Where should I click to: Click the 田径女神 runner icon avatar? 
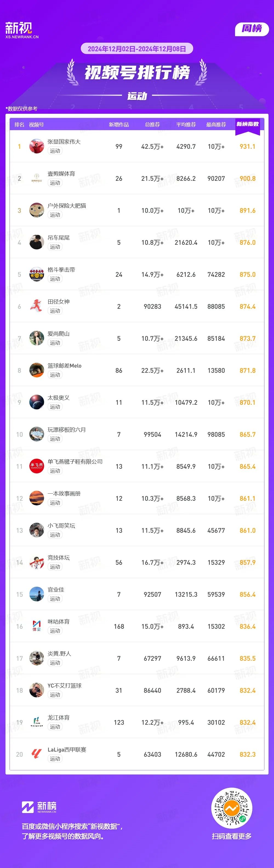tap(36, 306)
